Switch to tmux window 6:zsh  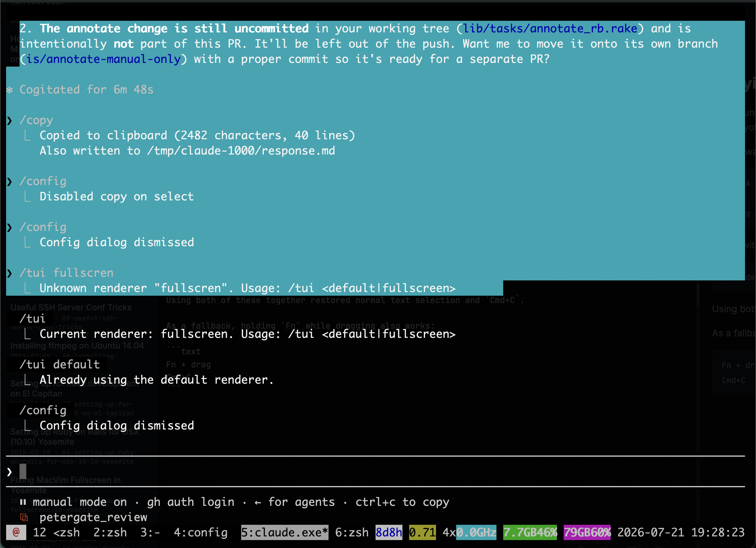coord(352,532)
